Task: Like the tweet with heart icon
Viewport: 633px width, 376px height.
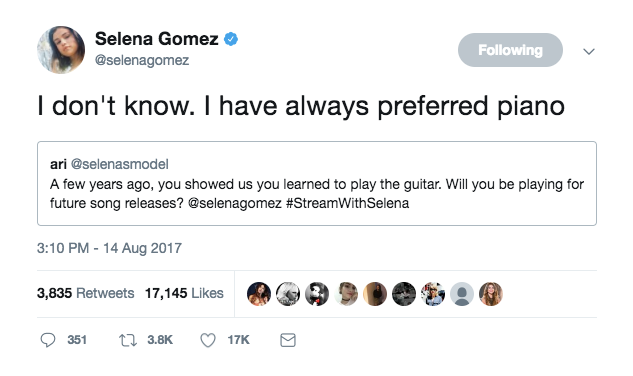Action: (208, 340)
